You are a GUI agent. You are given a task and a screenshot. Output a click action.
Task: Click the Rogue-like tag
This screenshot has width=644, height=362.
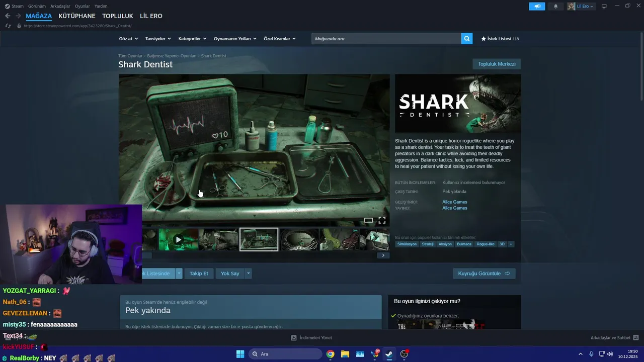(486, 244)
